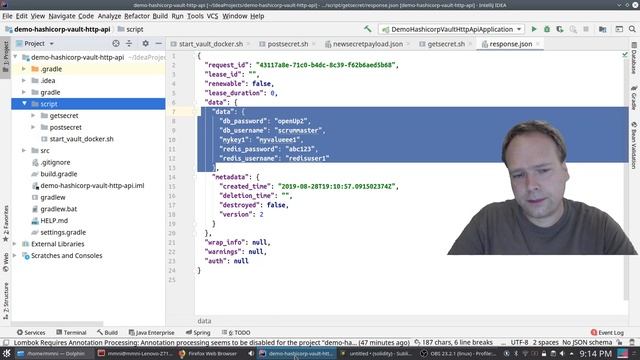Click the clock showing 9:14 PM
Viewport: 640px width, 360px height.
pos(595,353)
